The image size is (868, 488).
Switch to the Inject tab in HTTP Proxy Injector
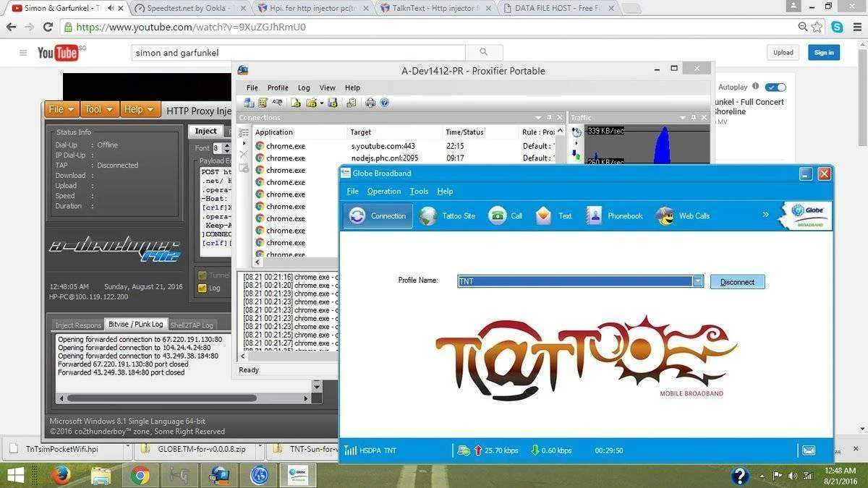point(205,131)
